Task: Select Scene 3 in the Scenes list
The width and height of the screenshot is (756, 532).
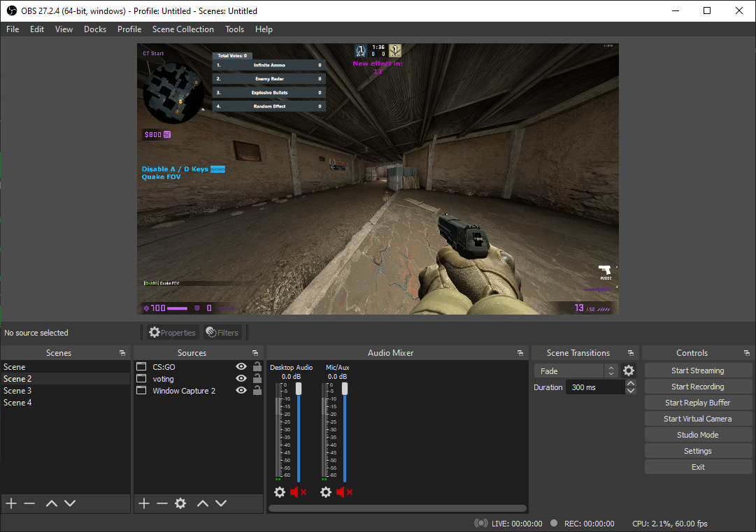Action: [17, 390]
